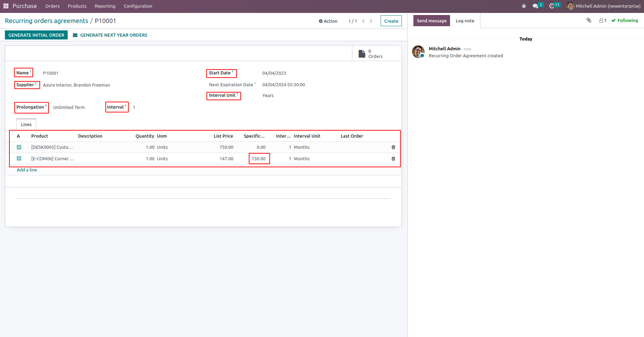
Task: Click the Purchase app title
Action: click(25, 6)
